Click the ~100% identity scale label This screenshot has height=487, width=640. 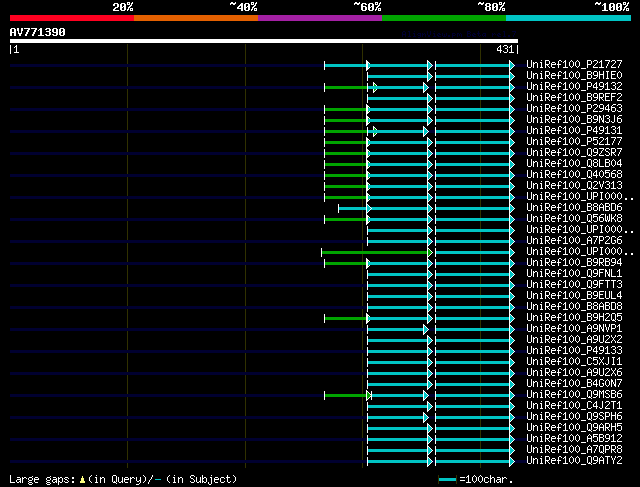[612, 7]
